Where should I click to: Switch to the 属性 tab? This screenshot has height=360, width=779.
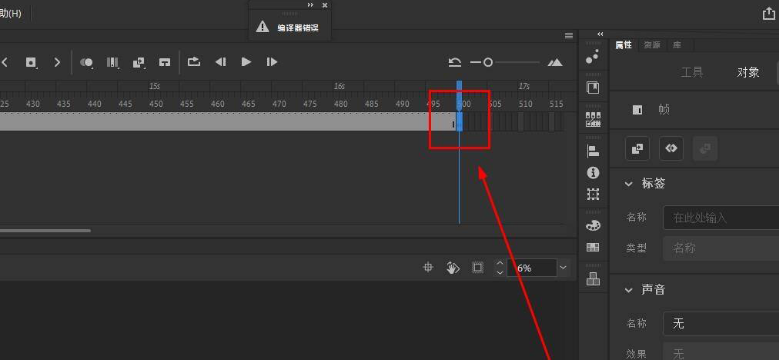(x=623, y=45)
